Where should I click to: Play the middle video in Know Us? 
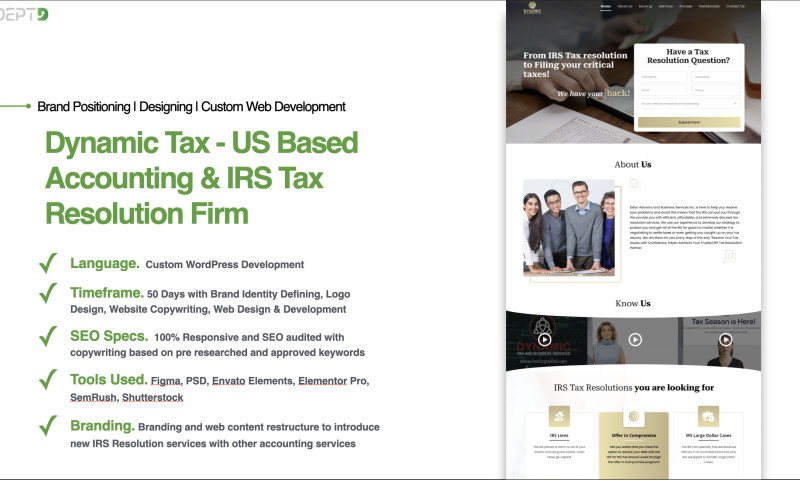pyautogui.click(x=634, y=340)
